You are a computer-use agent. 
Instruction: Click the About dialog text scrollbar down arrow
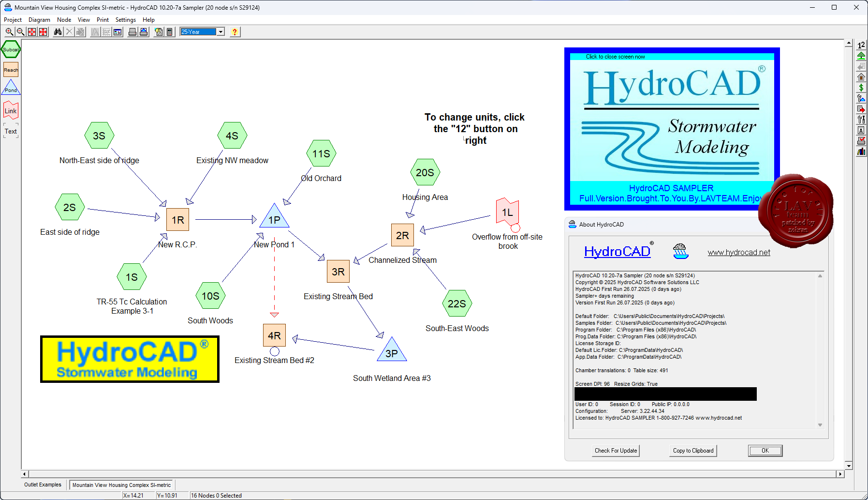(x=820, y=425)
